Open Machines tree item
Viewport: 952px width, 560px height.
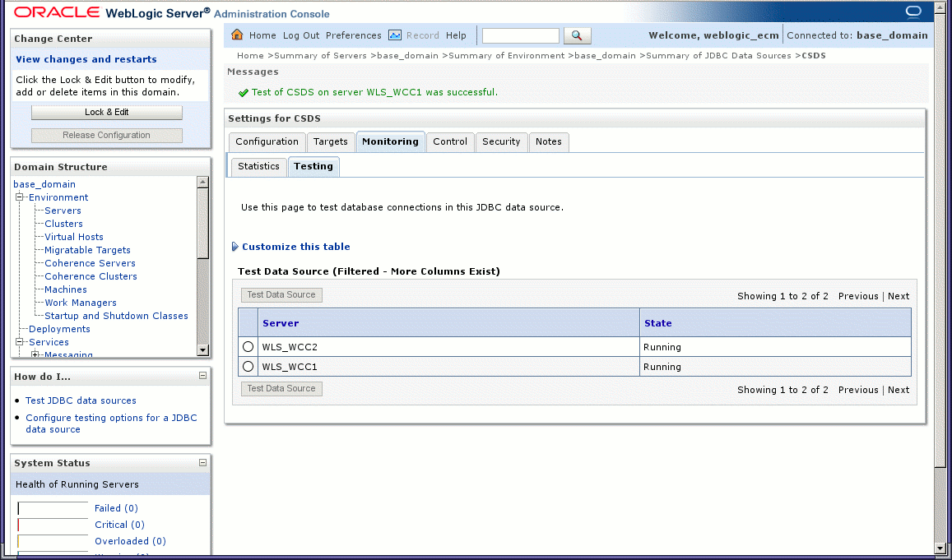tap(66, 289)
